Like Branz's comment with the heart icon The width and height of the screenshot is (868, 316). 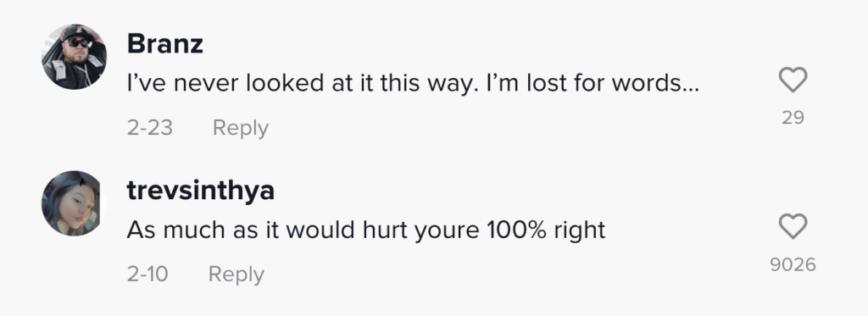pyautogui.click(x=793, y=80)
